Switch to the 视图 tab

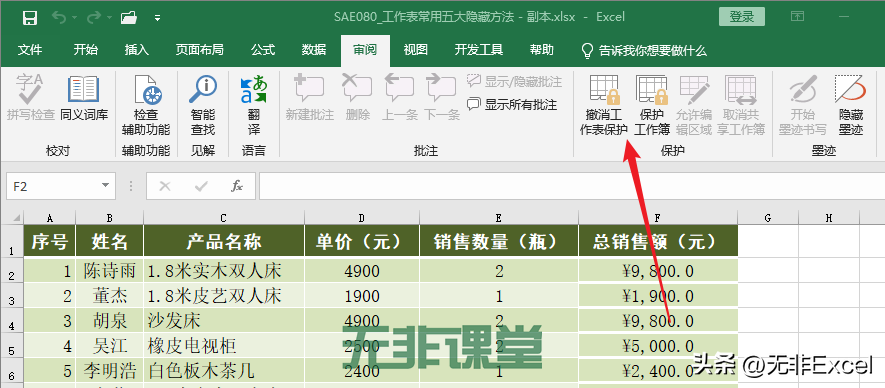[x=415, y=50]
